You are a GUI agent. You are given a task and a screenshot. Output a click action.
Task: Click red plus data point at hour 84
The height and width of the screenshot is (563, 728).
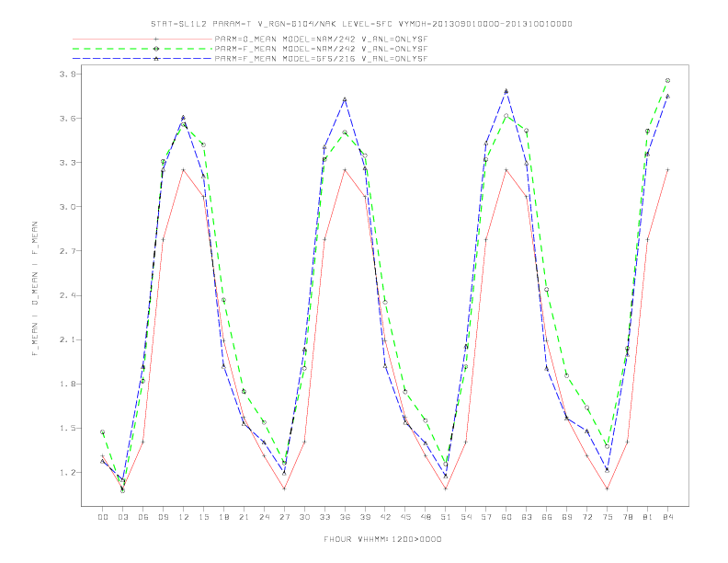pyautogui.click(x=667, y=170)
